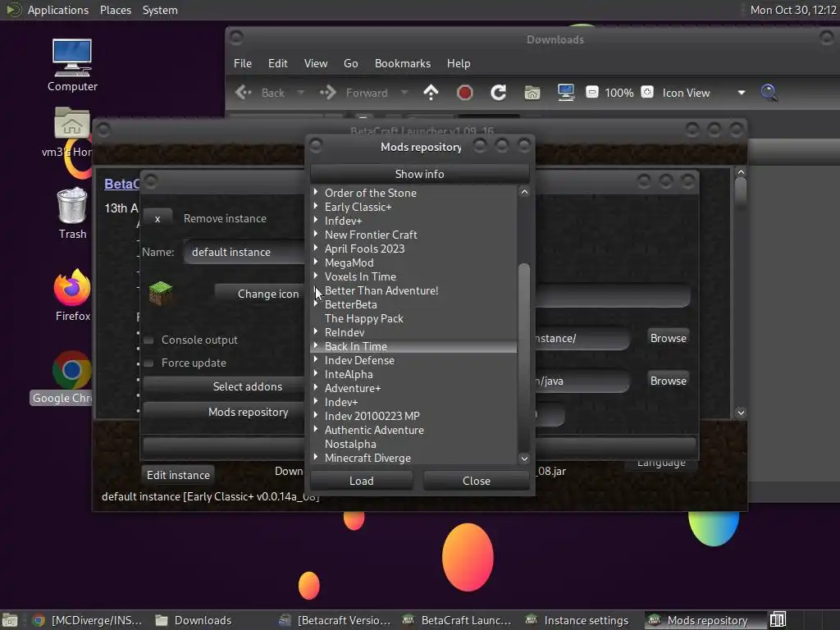Open the Trash desktop icon

pos(72,212)
